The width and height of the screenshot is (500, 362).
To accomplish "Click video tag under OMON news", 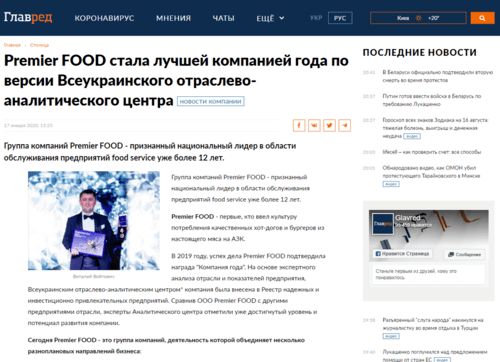I will (x=391, y=184).
